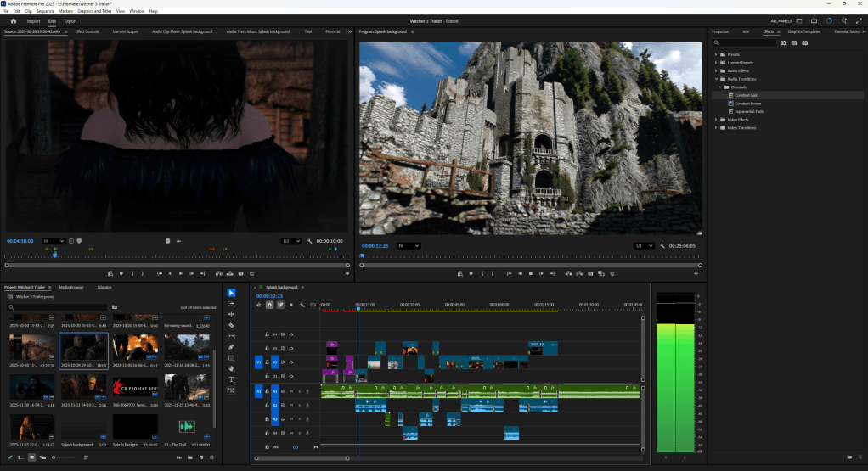Viewport: 868px width, 471px height.
Task: Stop playback in the Program monitor
Action: (531, 273)
